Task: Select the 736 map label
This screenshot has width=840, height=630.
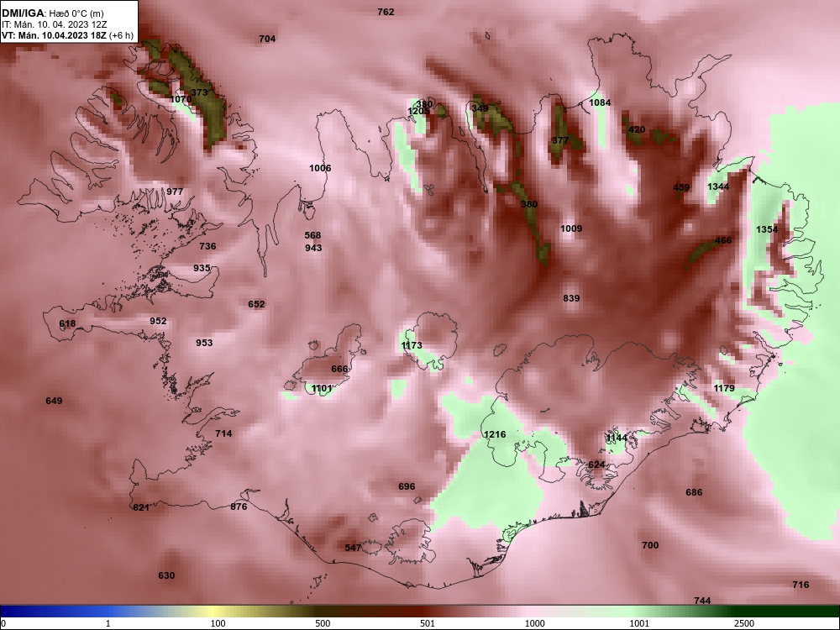Action: click(x=207, y=246)
